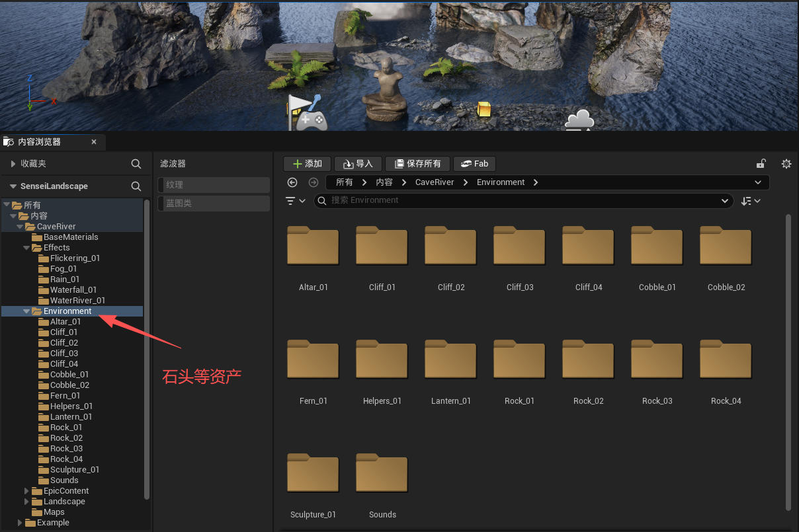
Task: Collapse the SenseiLandscape section
Action: coord(13,186)
